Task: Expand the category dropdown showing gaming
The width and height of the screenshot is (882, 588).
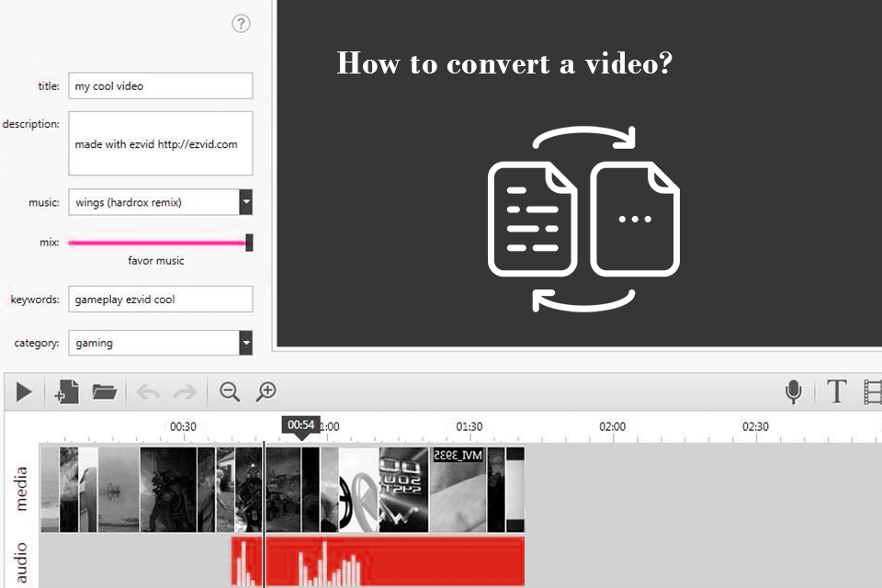Action: click(245, 342)
